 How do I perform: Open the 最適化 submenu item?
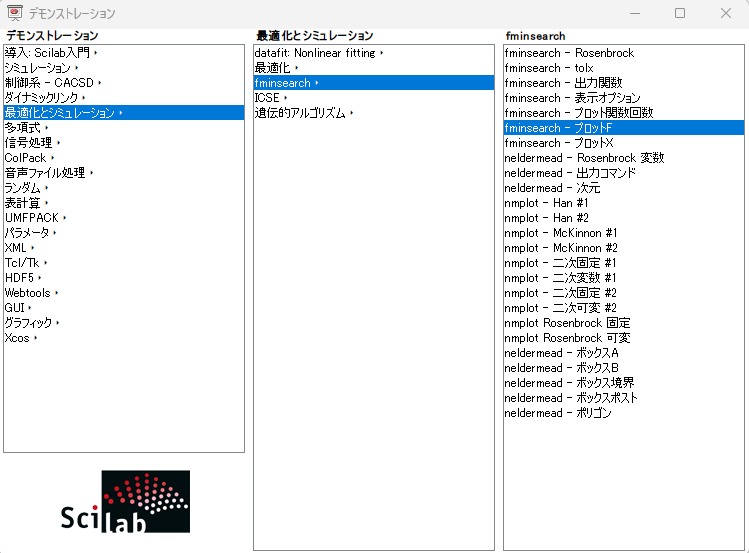tap(273, 68)
